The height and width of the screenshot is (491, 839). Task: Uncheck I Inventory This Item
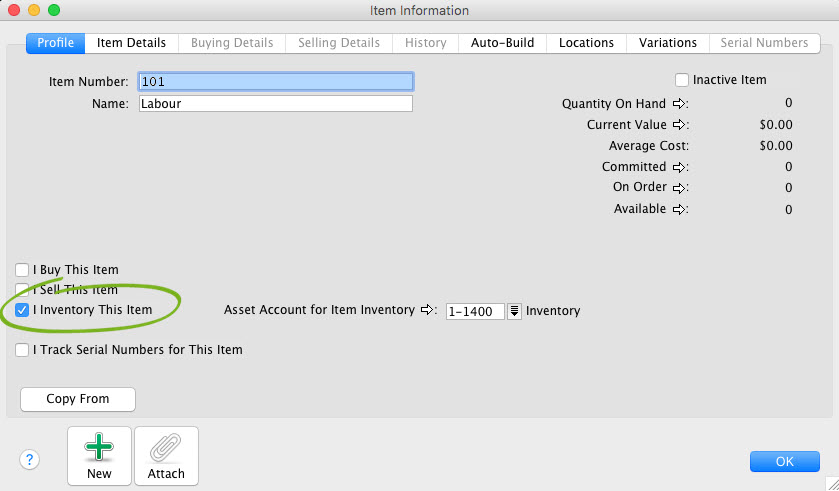pos(22,310)
